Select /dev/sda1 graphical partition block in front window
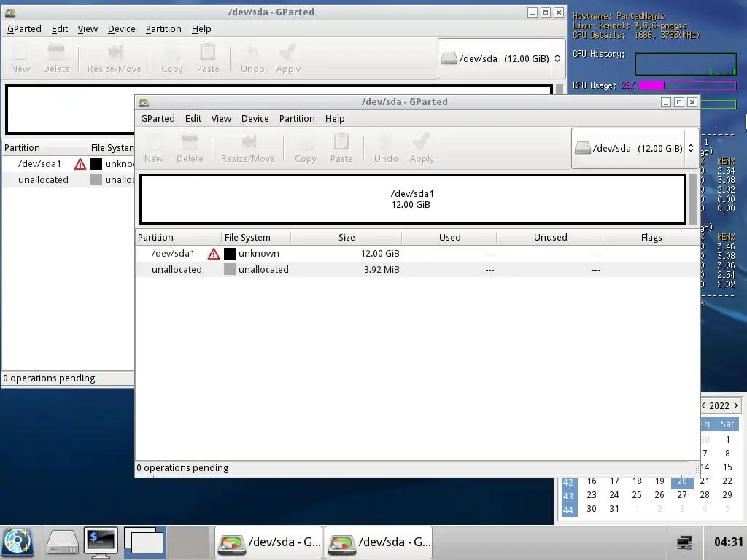The height and width of the screenshot is (560, 747). coord(413,199)
